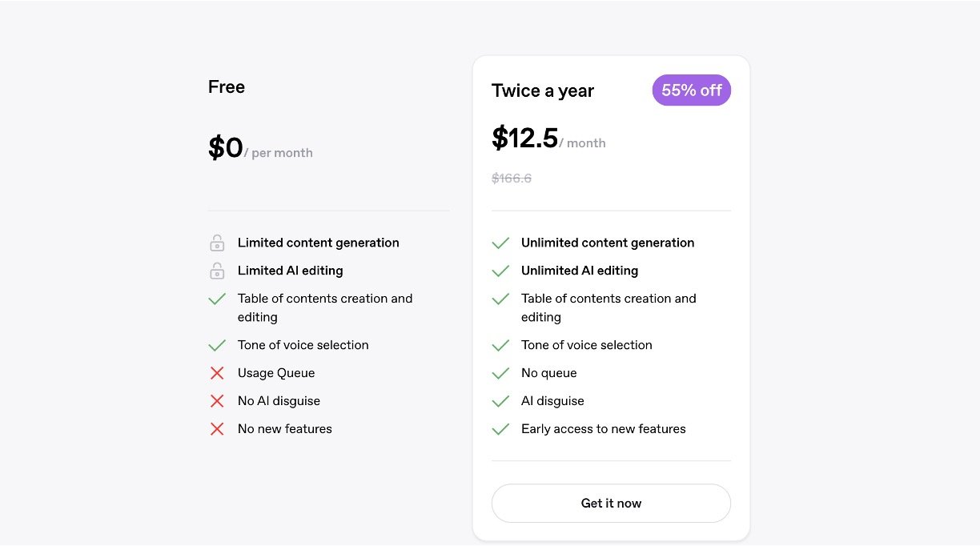Image resolution: width=980 pixels, height=546 pixels.
Task: Click the Early access to new features text
Action: click(603, 429)
